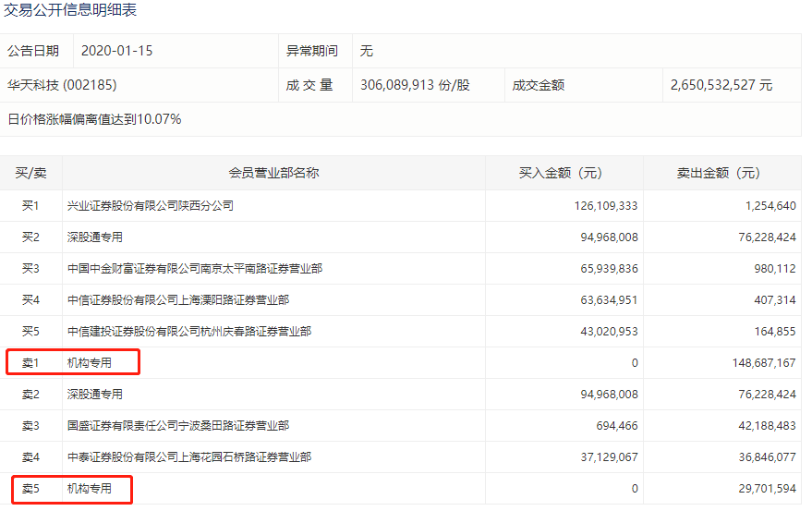The width and height of the screenshot is (812, 511).
Task: Click the 买3 row label
Action: 30,269
